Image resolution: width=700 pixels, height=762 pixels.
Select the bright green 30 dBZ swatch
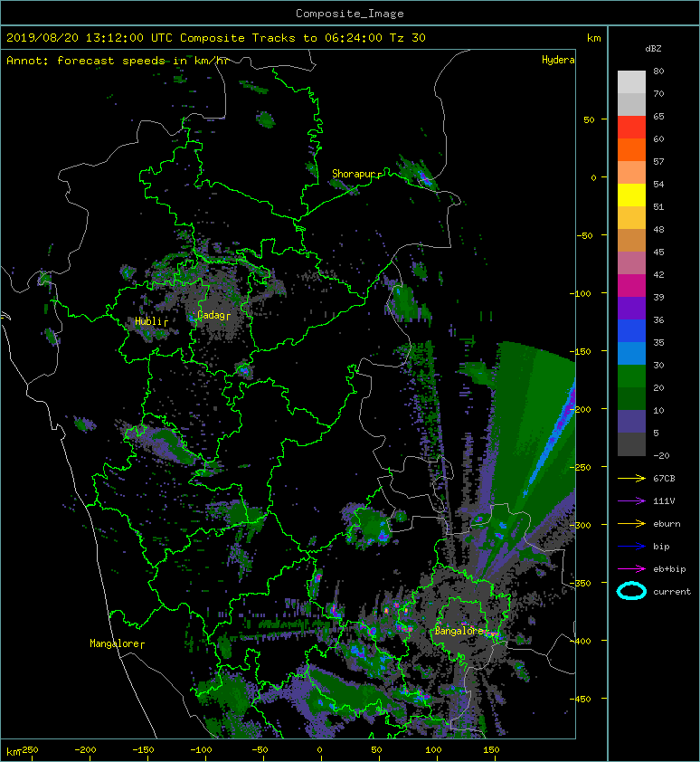pyautogui.click(x=631, y=376)
